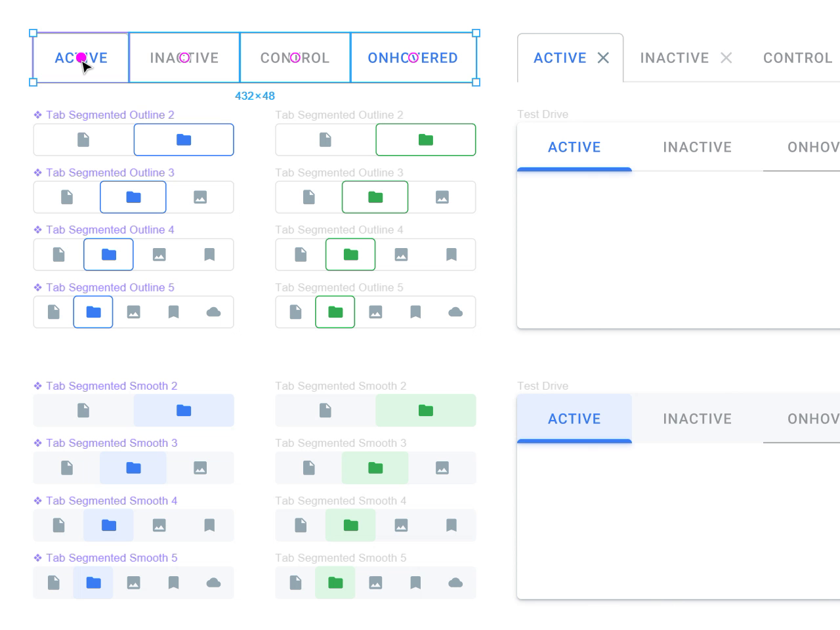Screen dimensions: 840x630
Task: Click bookmark icon in green Tab Segmented Outline 4
Action: point(451,255)
